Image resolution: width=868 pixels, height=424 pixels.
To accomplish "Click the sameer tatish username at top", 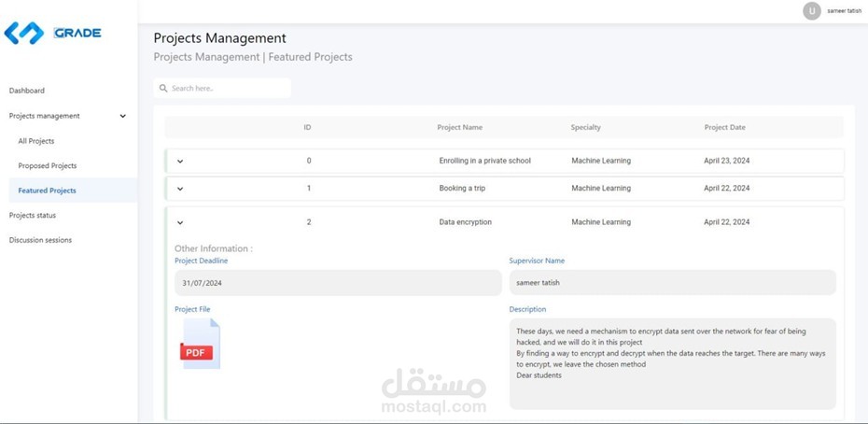I will 844,10.
